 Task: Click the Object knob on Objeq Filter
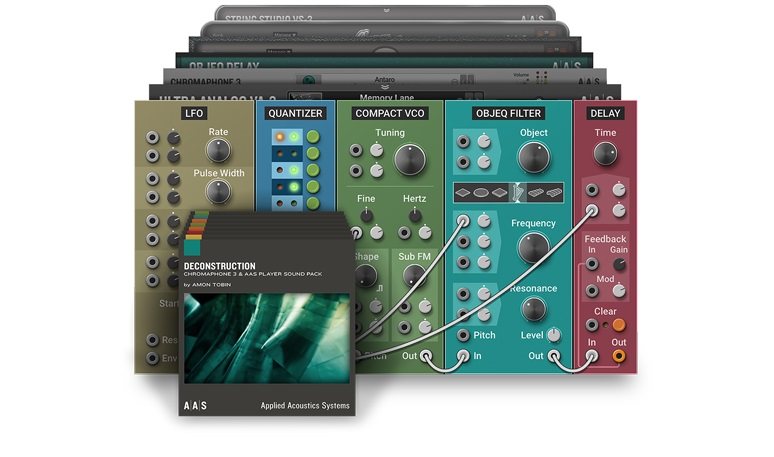point(534,157)
